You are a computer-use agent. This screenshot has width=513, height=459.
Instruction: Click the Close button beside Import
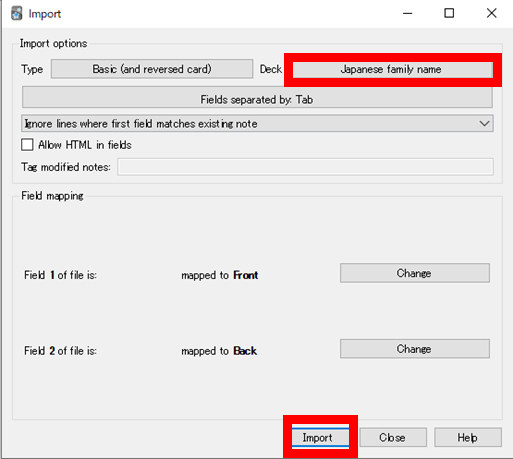tap(393, 437)
